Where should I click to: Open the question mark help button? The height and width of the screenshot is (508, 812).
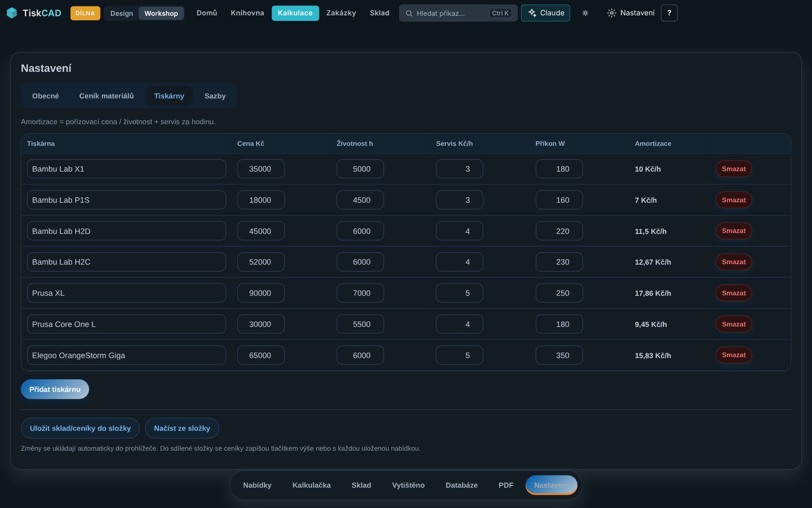pos(669,13)
